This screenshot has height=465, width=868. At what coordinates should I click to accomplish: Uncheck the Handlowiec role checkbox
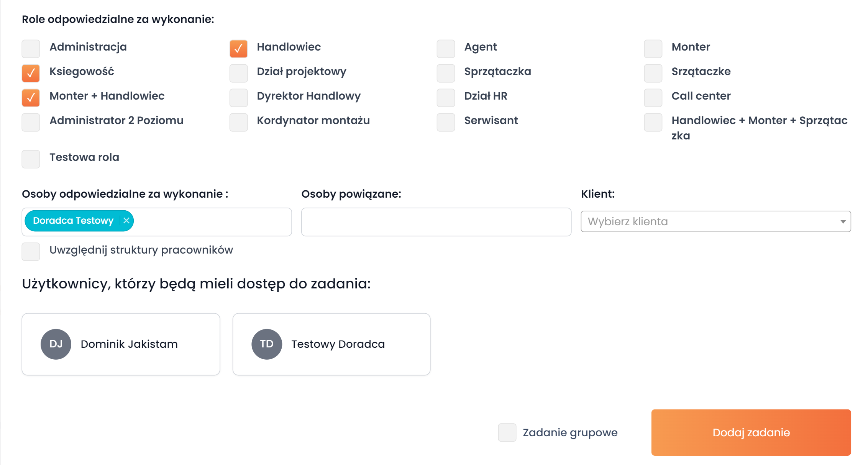(238, 49)
